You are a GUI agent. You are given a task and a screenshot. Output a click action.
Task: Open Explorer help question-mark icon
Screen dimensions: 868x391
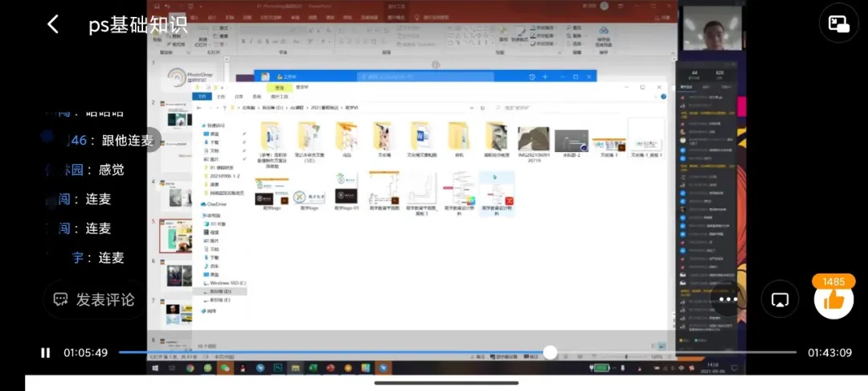(663, 97)
